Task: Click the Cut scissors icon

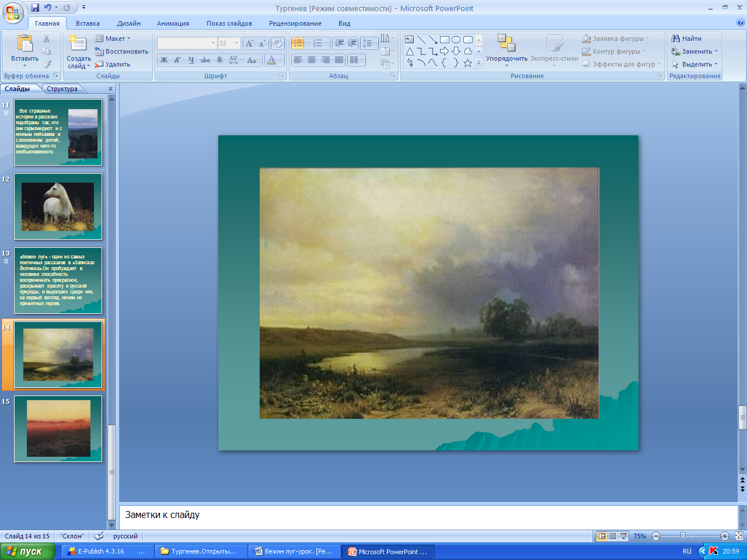Action: pyautogui.click(x=47, y=38)
